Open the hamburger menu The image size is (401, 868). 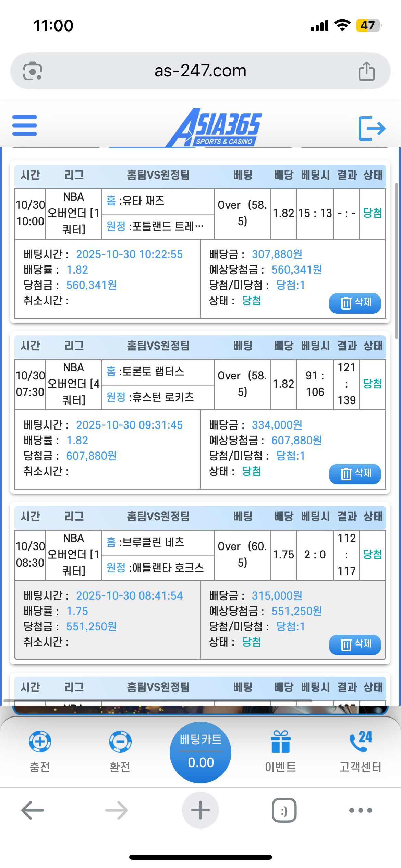tap(25, 125)
